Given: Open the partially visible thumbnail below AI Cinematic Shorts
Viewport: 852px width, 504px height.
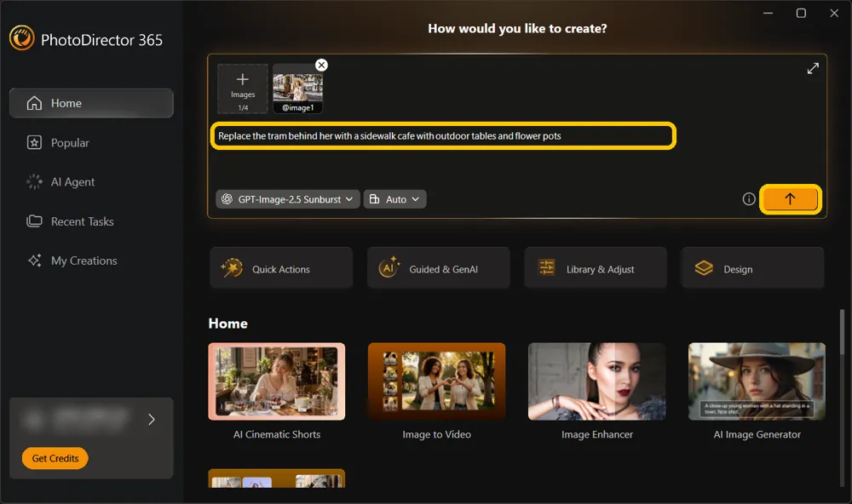Looking at the screenshot, I should pos(277,478).
